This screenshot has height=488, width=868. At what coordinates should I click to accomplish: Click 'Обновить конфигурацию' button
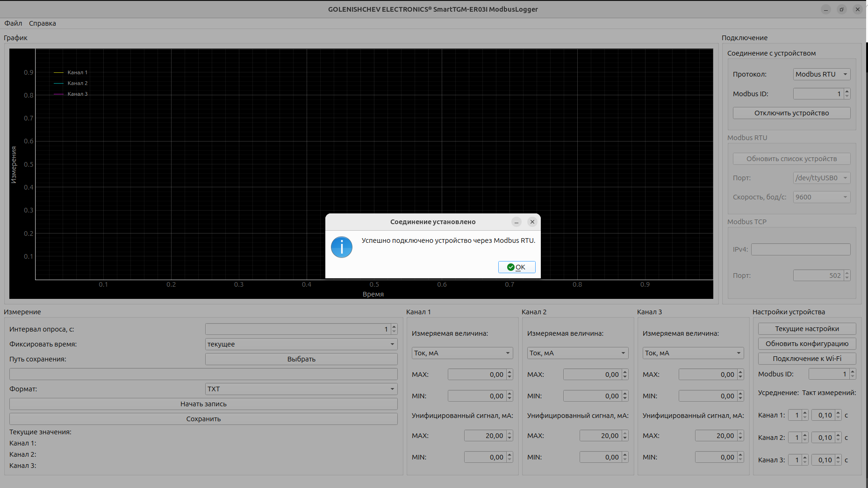tap(807, 344)
